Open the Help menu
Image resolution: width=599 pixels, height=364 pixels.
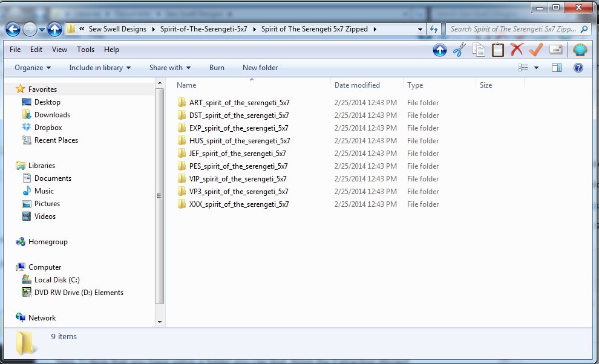(111, 50)
